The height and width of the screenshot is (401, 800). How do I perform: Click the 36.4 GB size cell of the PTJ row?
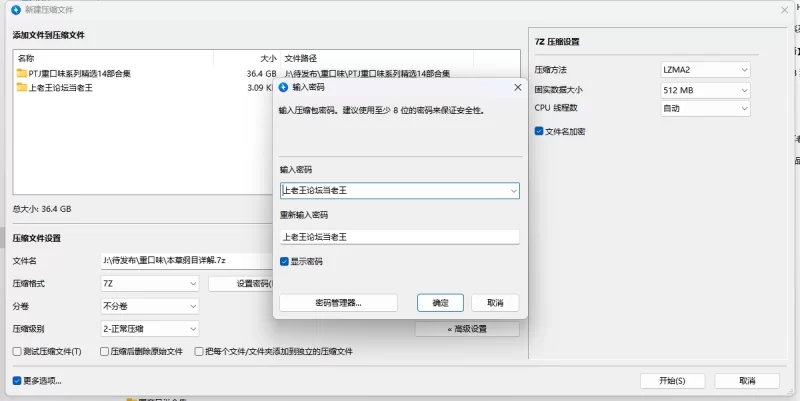tap(261, 73)
